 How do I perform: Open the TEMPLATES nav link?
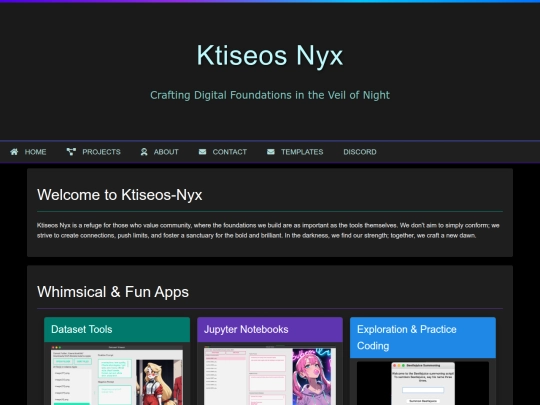click(295, 152)
